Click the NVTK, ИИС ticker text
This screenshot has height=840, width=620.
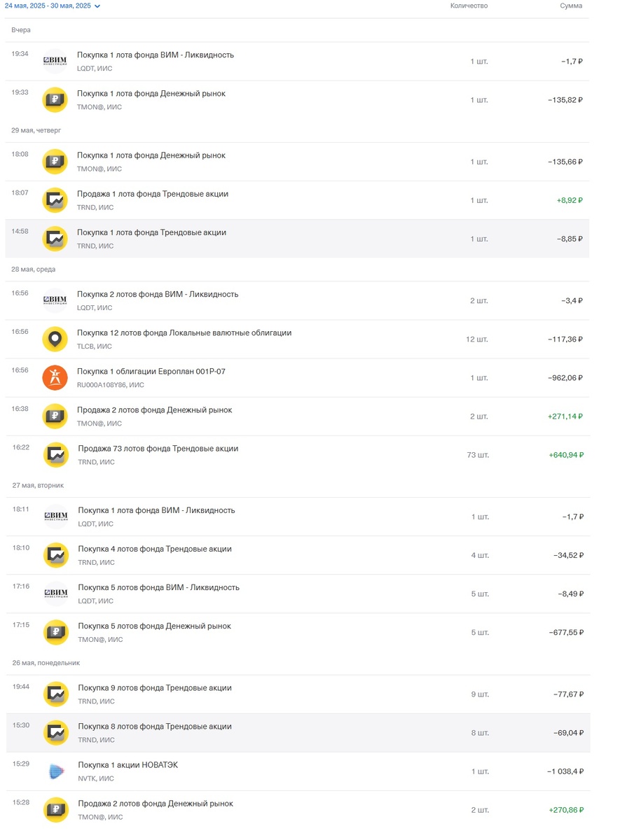(96, 778)
